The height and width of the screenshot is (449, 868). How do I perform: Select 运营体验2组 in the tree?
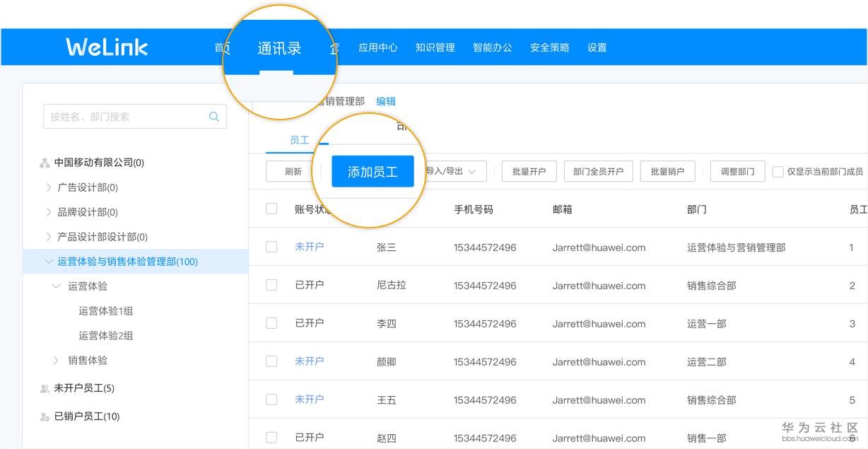pyautogui.click(x=106, y=336)
